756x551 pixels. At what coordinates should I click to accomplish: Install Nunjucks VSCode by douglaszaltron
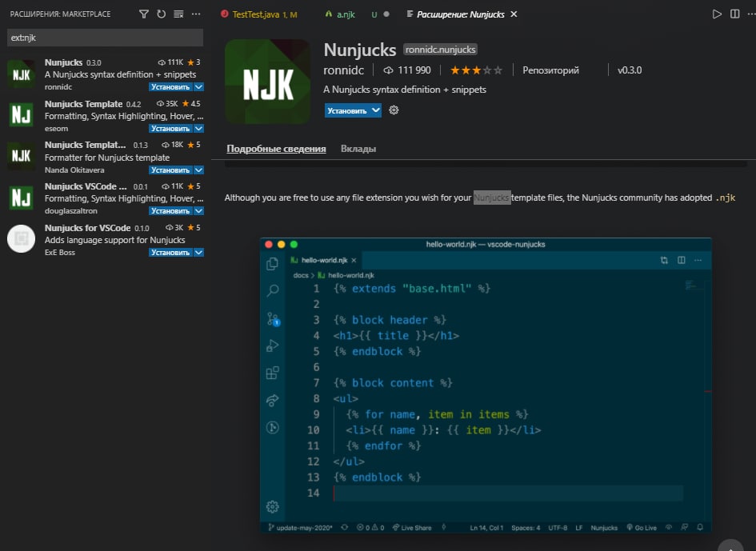(170, 211)
